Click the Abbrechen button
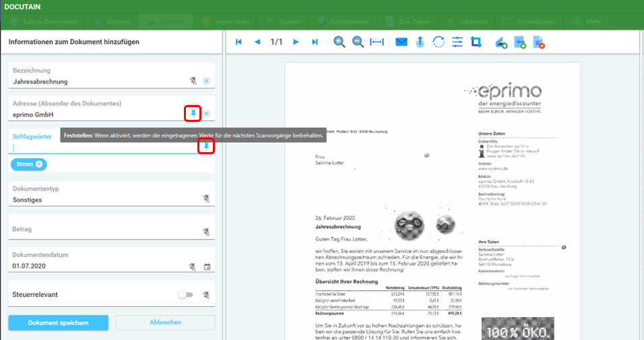The width and height of the screenshot is (644, 340). 165,322
